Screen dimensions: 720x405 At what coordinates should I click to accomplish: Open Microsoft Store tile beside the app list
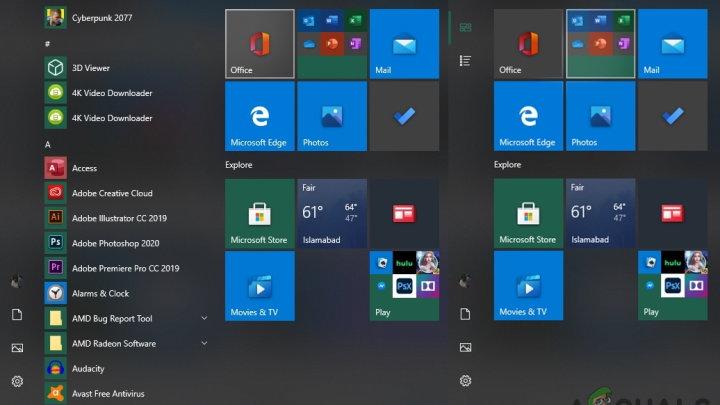(260, 214)
